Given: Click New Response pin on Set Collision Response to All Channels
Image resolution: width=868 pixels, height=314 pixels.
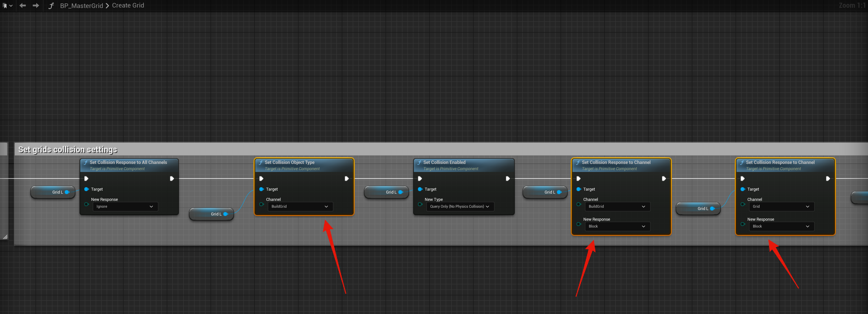Looking at the screenshot, I should coord(86,204).
